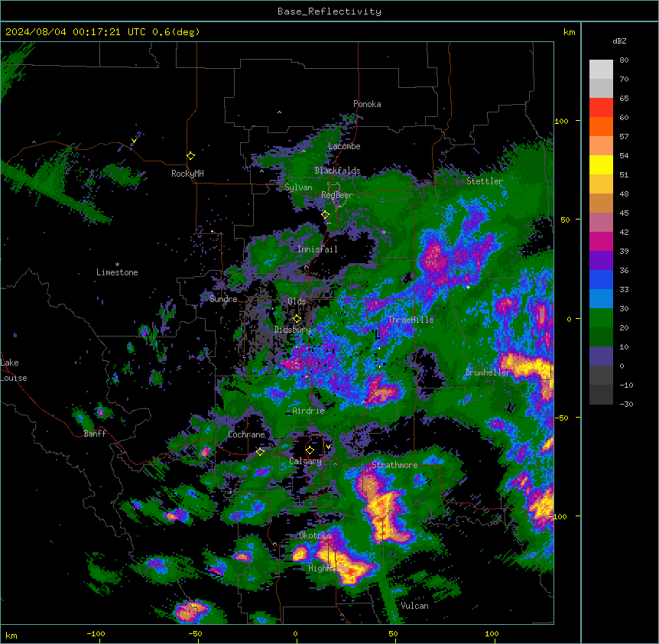Click the asterisk marker above Limestone

tap(117, 265)
